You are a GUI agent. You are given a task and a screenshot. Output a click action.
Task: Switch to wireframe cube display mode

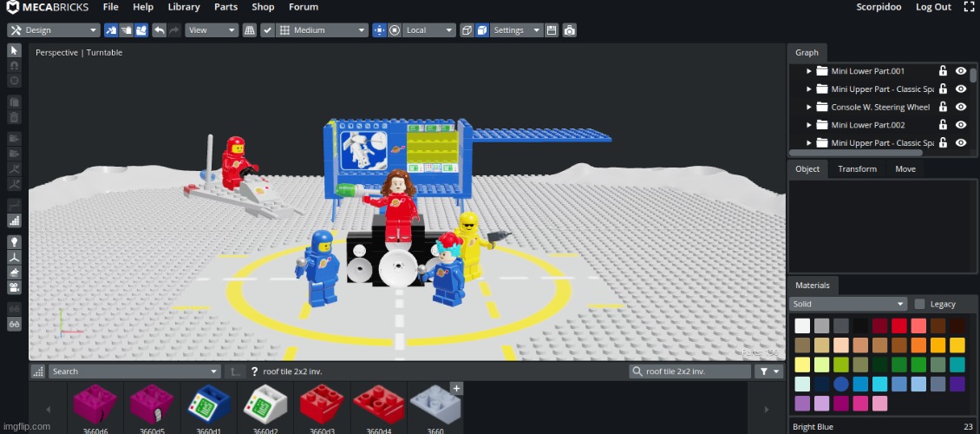point(467,30)
